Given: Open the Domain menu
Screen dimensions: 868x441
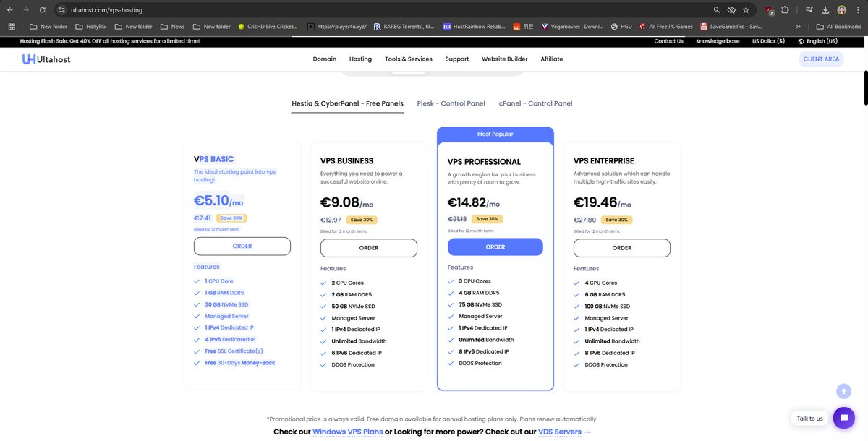Looking at the screenshot, I should click(325, 59).
